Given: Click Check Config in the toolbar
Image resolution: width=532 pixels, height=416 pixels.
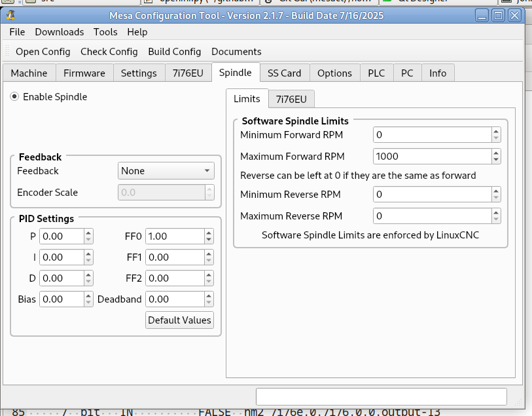Looking at the screenshot, I should (109, 52).
